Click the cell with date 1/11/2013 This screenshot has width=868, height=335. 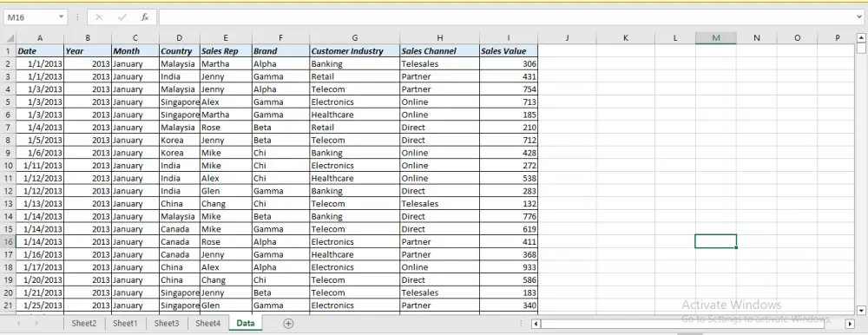(40, 166)
